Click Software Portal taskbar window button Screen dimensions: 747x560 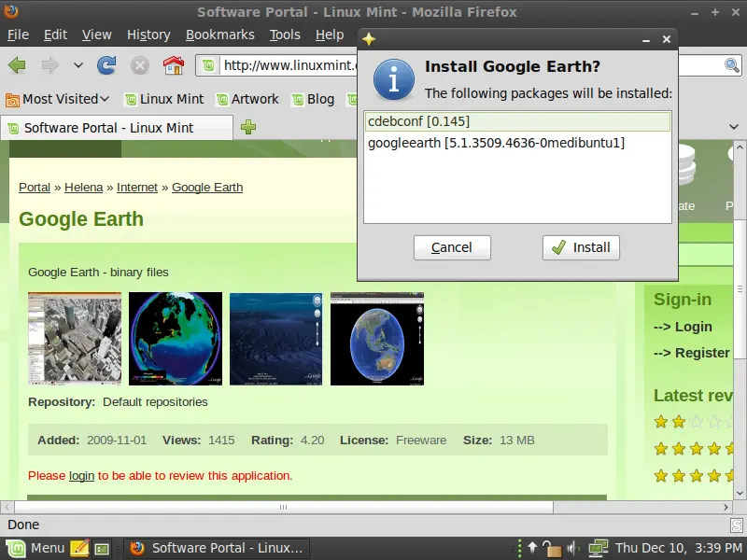pos(217,548)
